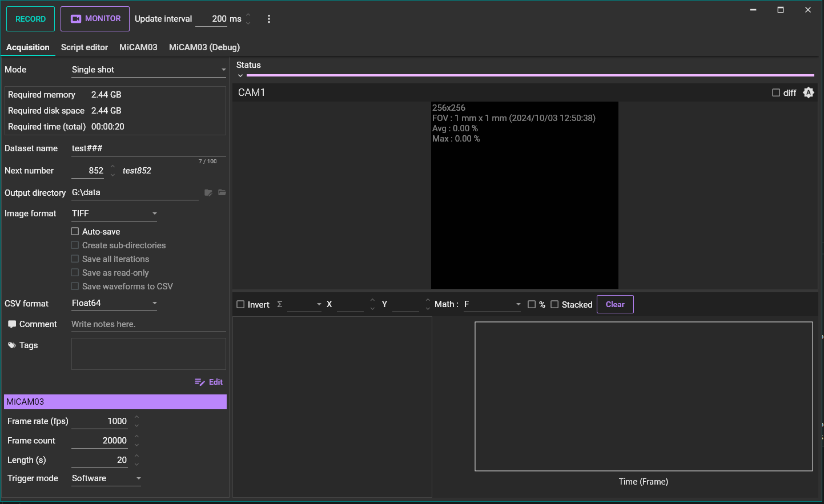Click the CAM1 panel title

point(252,92)
